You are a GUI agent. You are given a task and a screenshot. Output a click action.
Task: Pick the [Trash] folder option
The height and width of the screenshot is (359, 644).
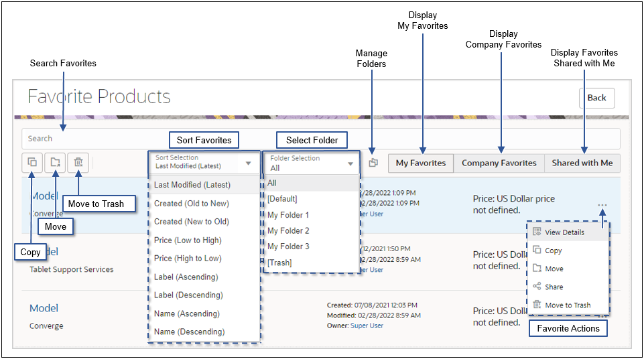coord(279,263)
